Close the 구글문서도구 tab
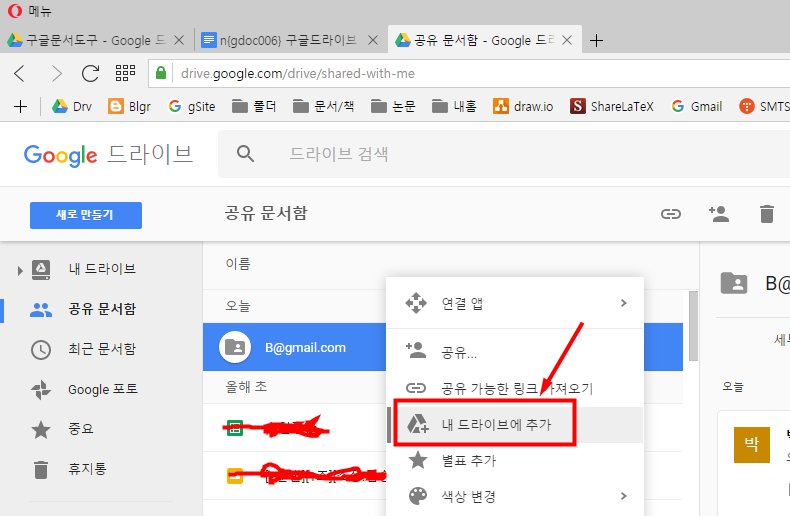The height and width of the screenshot is (516, 790). tap(179, 40)
